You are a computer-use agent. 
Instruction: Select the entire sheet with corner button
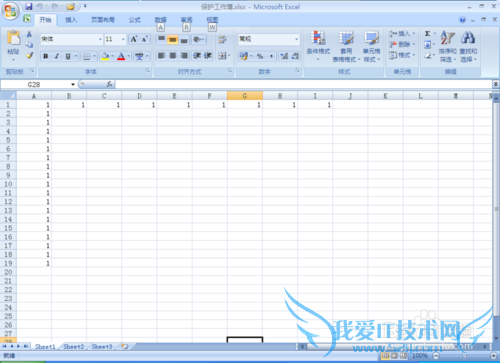[8, 96]
